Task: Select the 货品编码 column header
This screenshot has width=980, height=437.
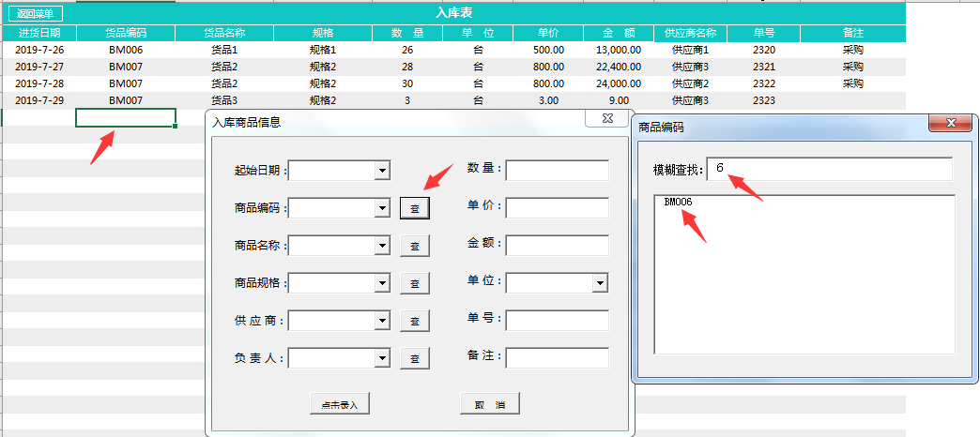Action: point(126,33)
